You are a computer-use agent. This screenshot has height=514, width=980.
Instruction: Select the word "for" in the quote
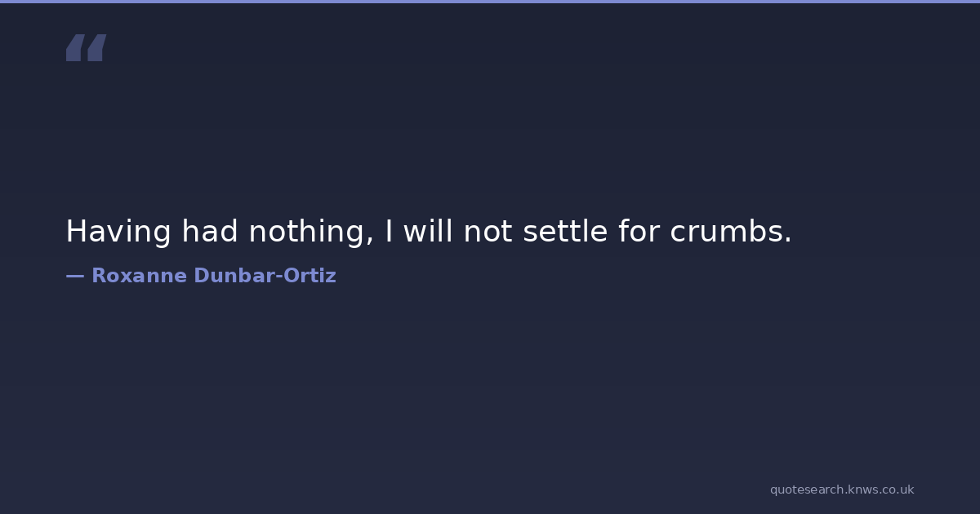639,232
